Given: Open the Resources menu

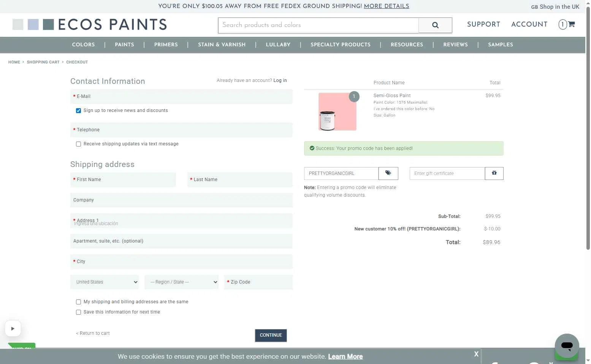Looking at the screenshot, I should click(407, 44).
